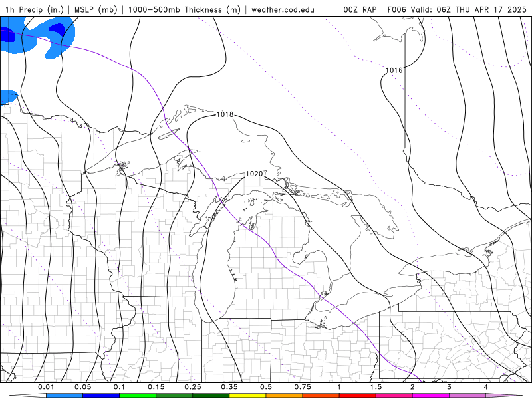Screen dimensions: 532x399
Task: Click the legend value 0.15
Action: pos(156,387)
